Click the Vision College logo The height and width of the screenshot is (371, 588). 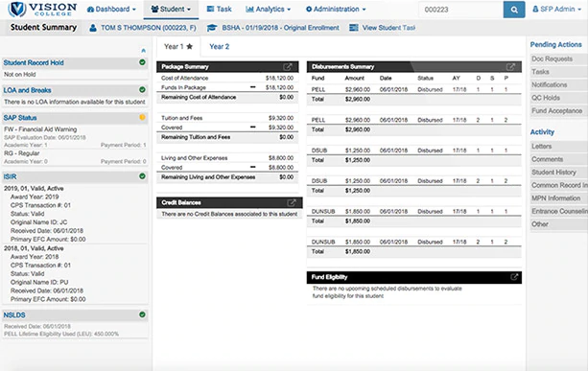[x=42, y=10]
